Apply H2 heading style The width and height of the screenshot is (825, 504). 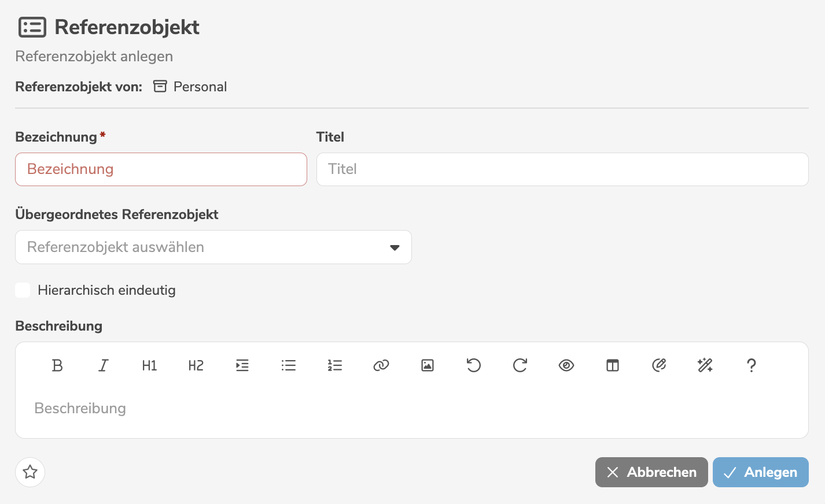(196, 365)
